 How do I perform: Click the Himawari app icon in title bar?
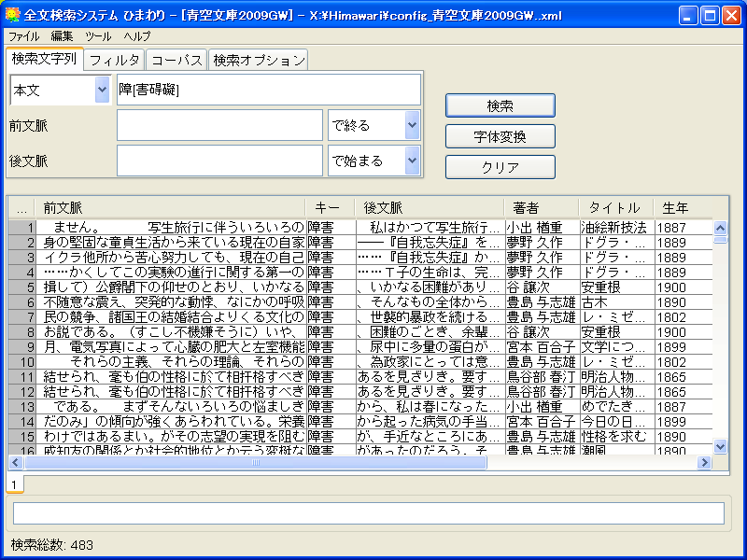12,15
